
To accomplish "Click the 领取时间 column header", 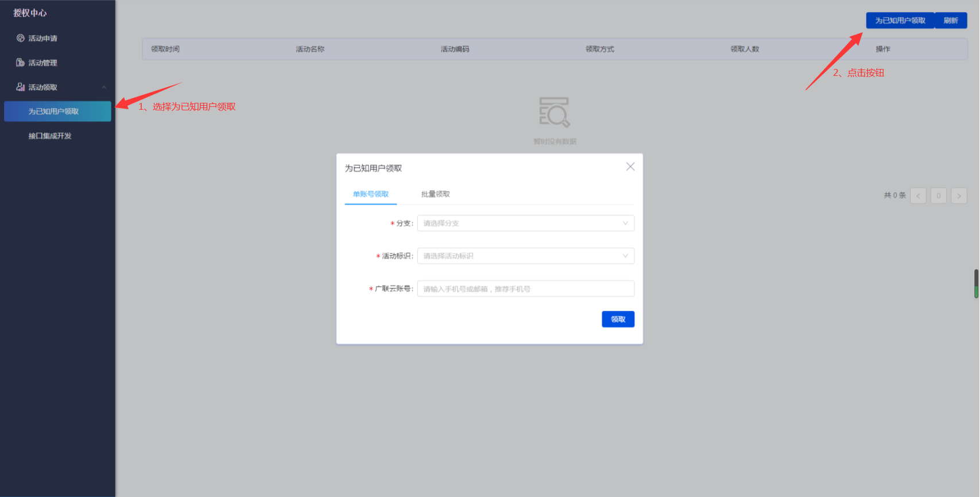I will [x=165, y=49].
